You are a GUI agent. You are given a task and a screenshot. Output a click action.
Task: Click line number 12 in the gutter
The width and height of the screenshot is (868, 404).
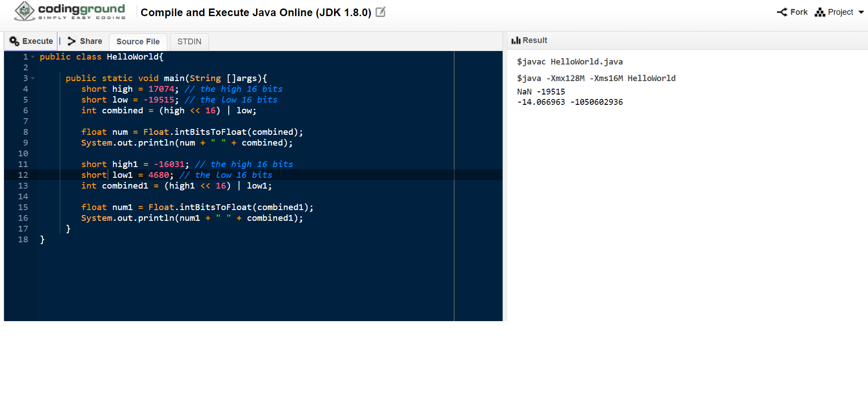(x=23, y=175)
